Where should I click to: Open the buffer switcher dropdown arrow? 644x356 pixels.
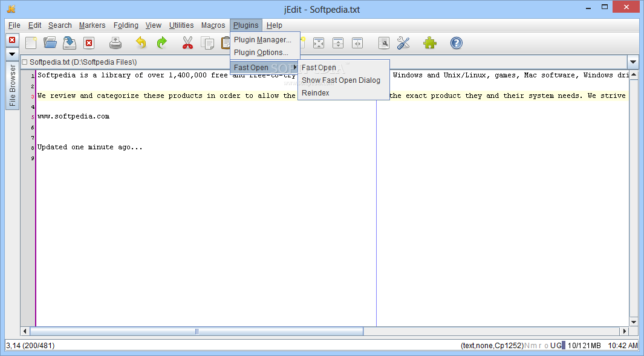[x=633, y=62]
